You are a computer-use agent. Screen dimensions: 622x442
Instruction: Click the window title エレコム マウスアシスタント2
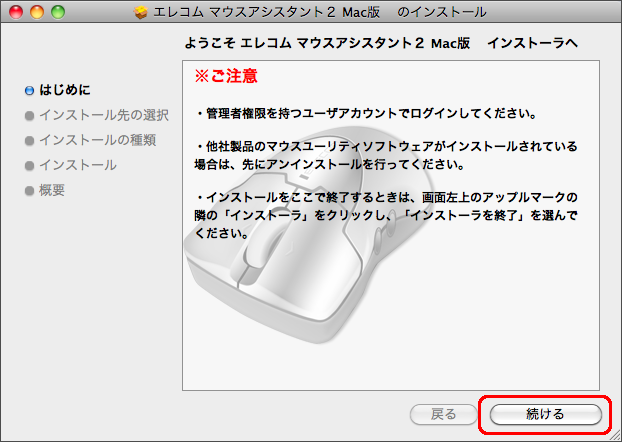319,12
